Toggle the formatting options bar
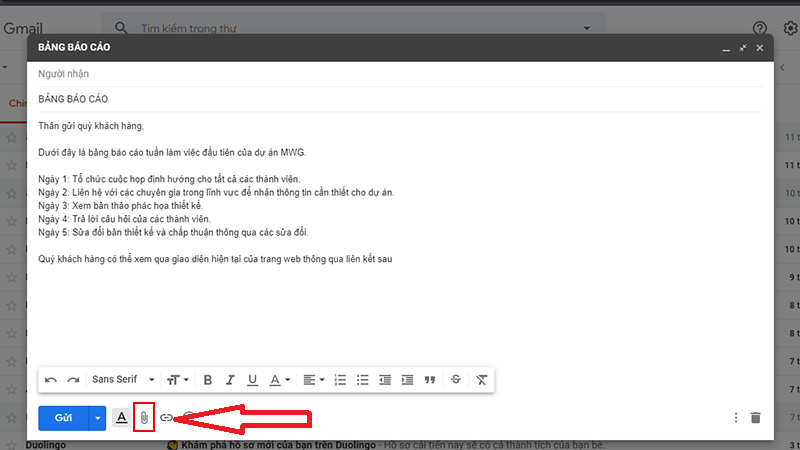 [121, 418]
